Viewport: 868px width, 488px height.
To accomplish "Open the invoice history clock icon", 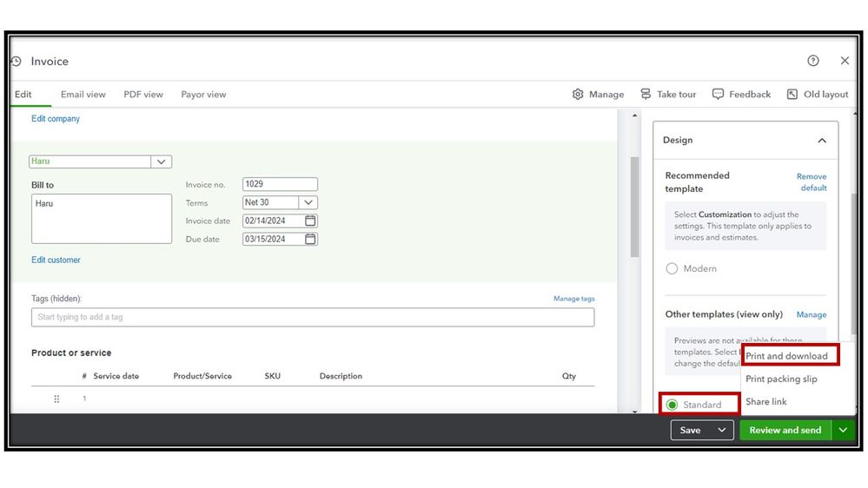I will pos(16,62).
